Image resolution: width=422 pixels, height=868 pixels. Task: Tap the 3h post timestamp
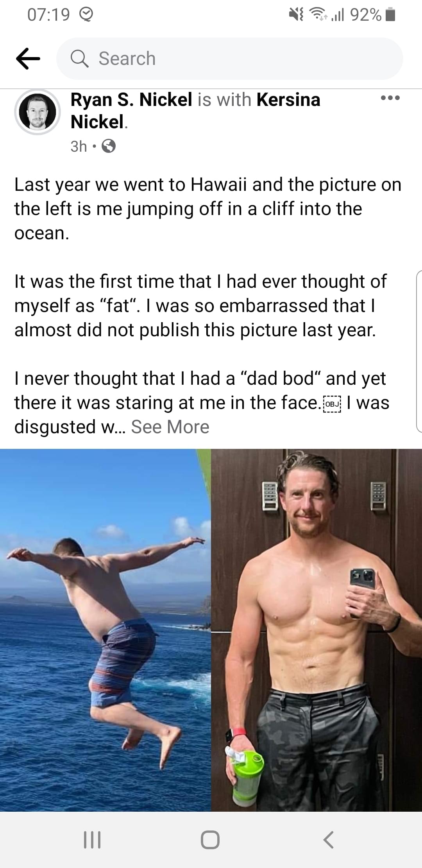tap(79, 146)
